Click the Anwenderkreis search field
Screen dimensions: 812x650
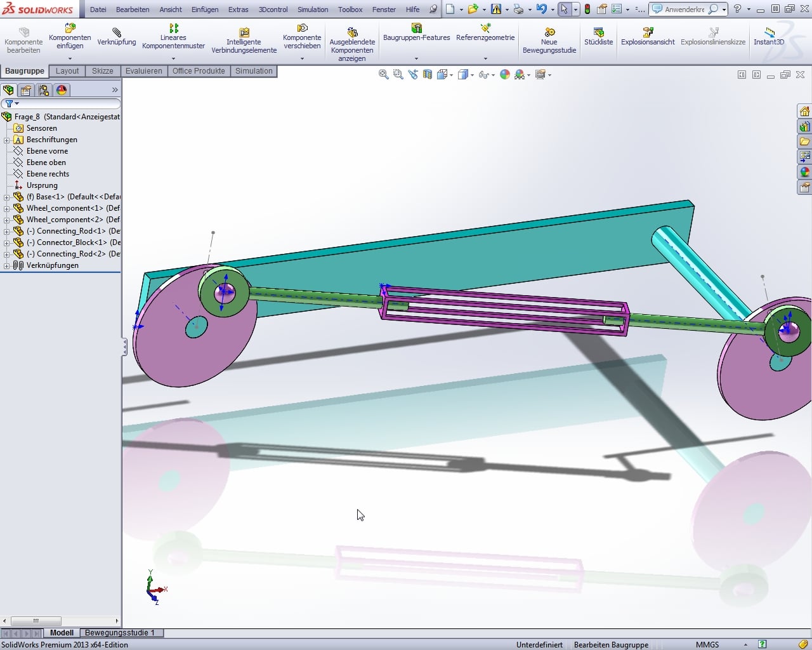pos(684,10)
